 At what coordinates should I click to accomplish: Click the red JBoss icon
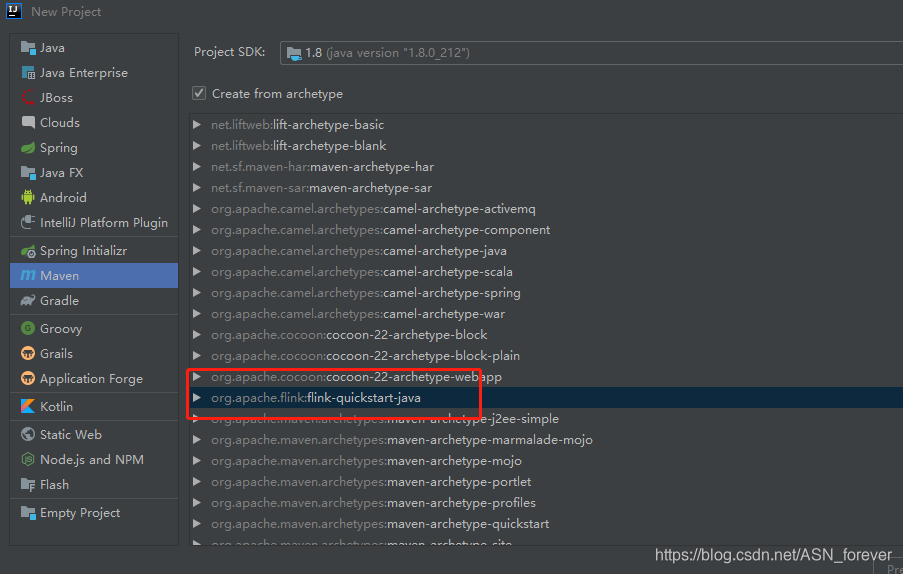coord(28,97)
